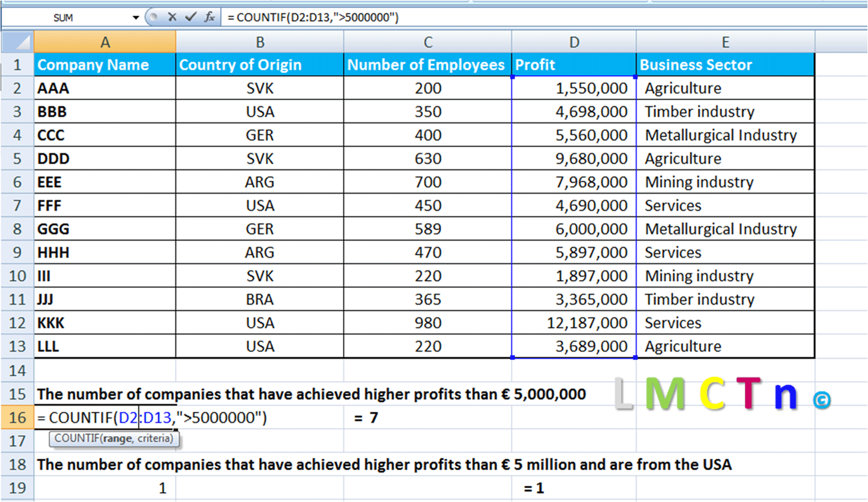
Task: Click the '= 7' result cell
Action: click(366, 418)
